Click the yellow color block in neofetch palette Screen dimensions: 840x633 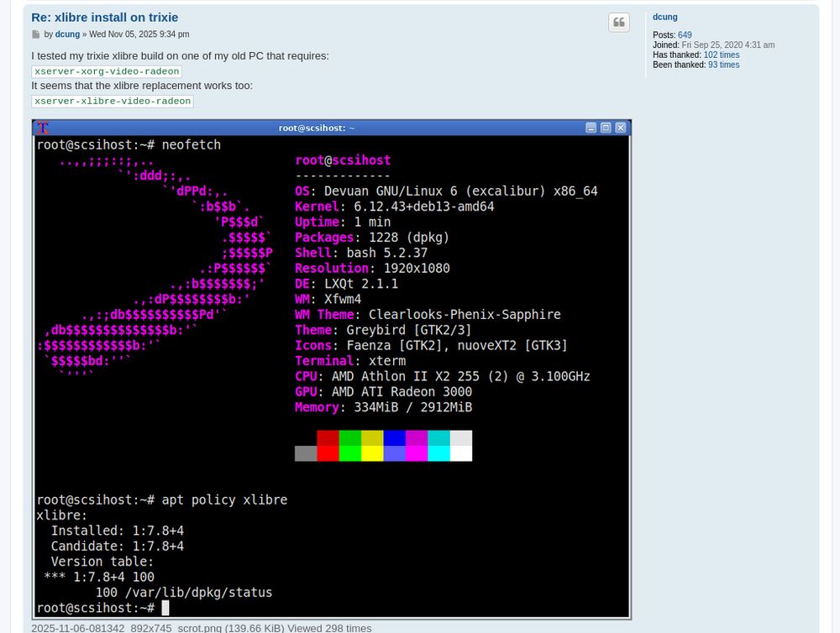pos(372,446)
